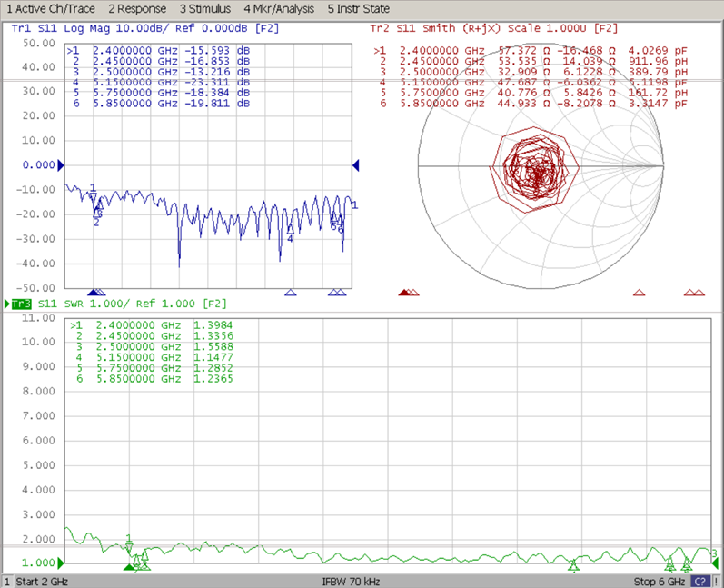Image resolution: width=724 pixels, height=588 pixels.
Task: Click the IFBW 70 kHz status field
Action: [352, 581]
